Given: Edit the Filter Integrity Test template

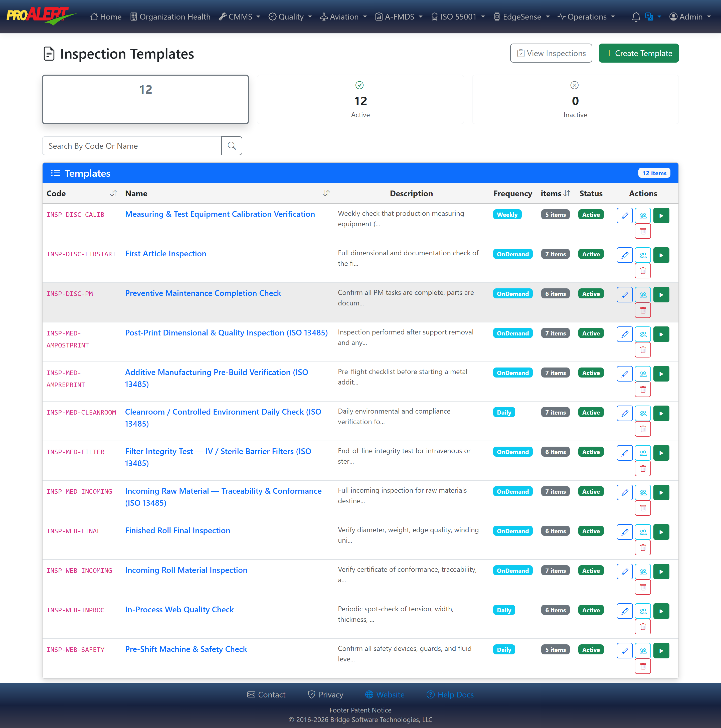Looking at the screenshot, I should tap(625, 453).
